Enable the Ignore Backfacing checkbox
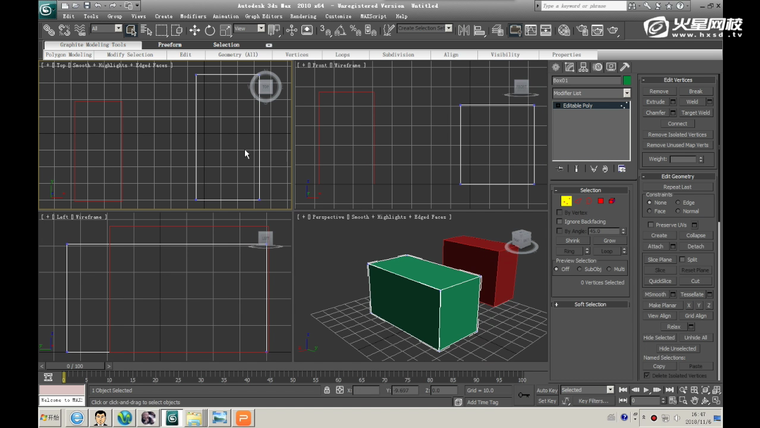 pyautogui.click(x=559, y=221)
